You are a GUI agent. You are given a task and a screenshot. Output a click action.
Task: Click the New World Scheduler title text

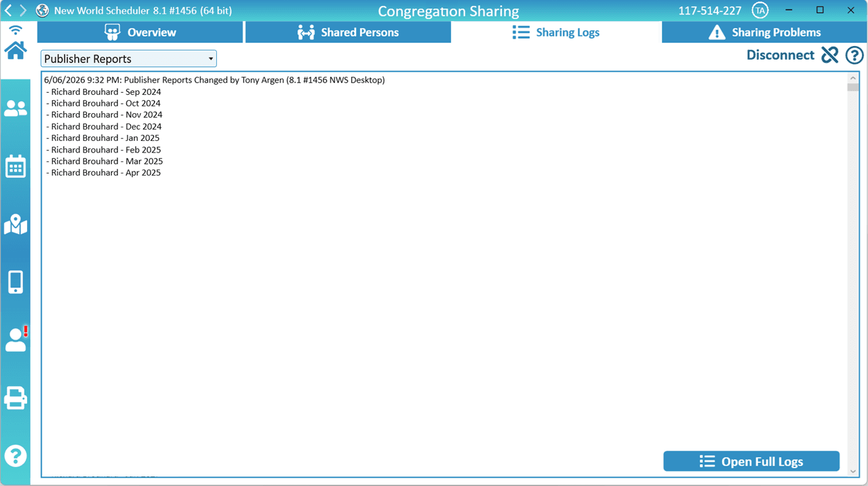click(x=143, y=11)
